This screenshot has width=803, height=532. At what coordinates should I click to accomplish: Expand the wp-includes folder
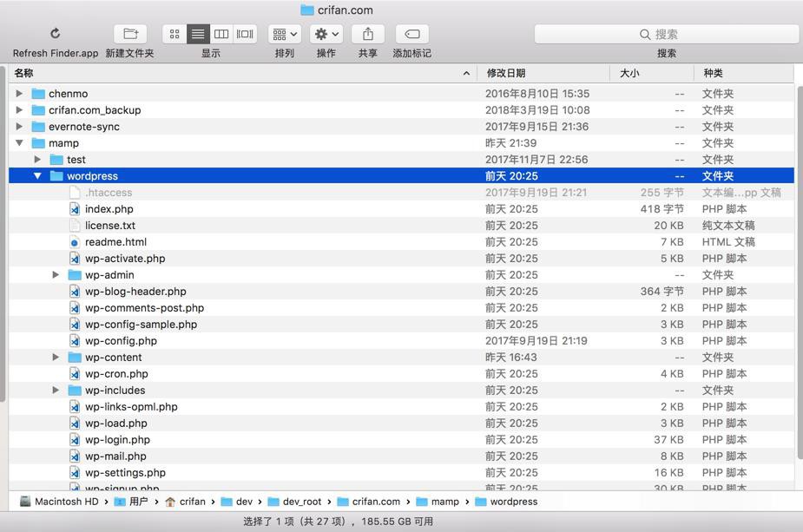click(x=56, y=391)
